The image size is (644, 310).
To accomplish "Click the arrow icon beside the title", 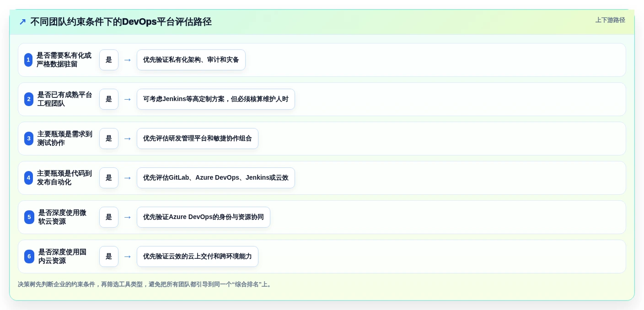I will [22, 22].
